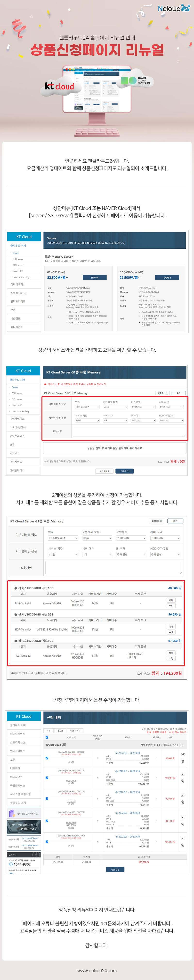The height and width of the screenshot is (980, 194).
Task: Open 서비스별 제한사항 in the 신청 내역 sidebar
Action: pyautogui.click(x=21, y=794)
